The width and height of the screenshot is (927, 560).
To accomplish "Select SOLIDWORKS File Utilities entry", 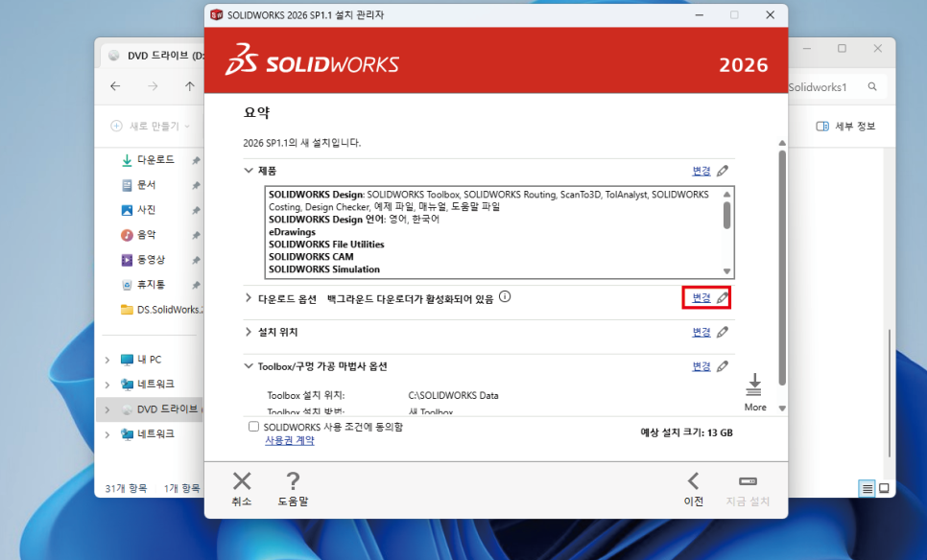I will (x=326, y=245).
